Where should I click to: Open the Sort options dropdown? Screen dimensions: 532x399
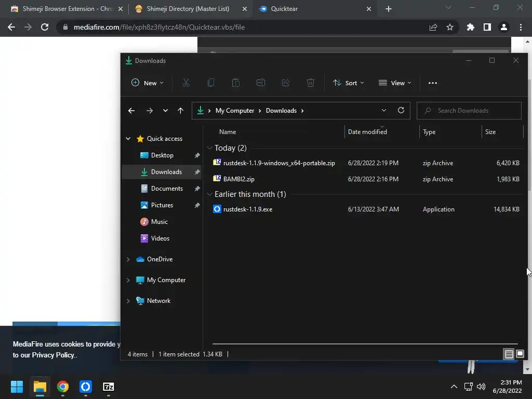pos(349,83)
